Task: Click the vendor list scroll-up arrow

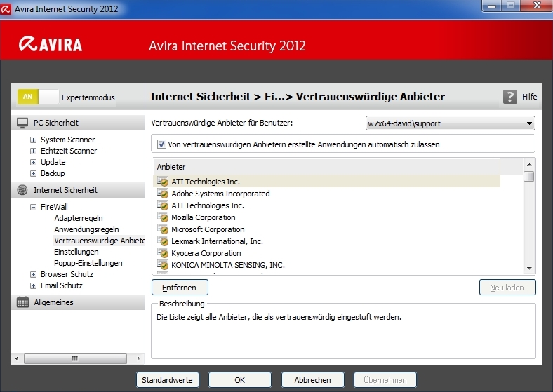Action: 529,165
